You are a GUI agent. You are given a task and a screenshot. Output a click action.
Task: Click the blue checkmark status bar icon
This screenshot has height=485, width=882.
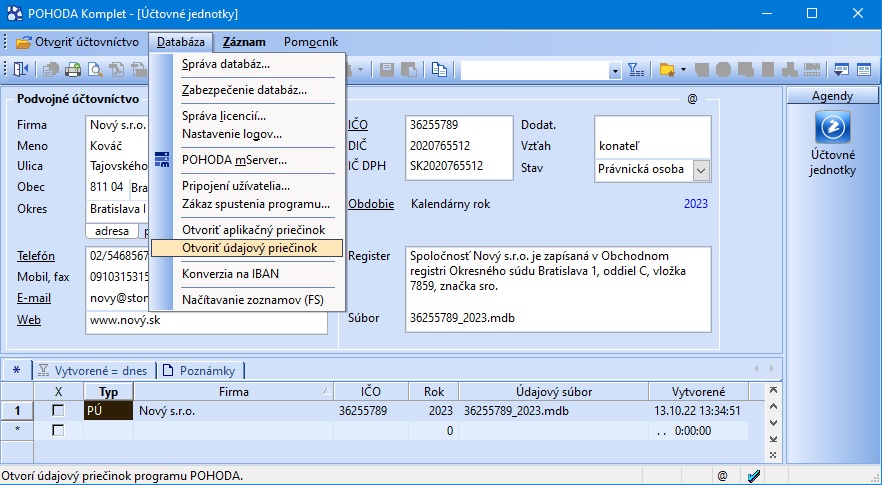754,476
